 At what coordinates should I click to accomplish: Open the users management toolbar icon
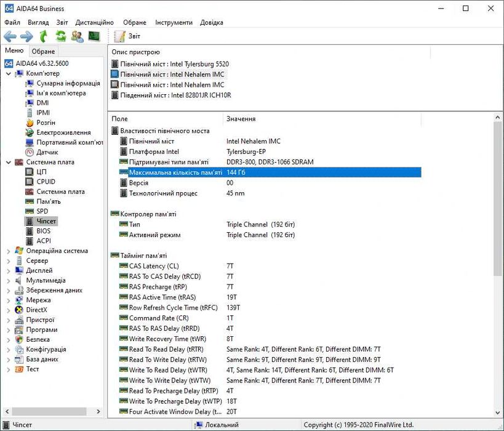click(x=78, y=36)
